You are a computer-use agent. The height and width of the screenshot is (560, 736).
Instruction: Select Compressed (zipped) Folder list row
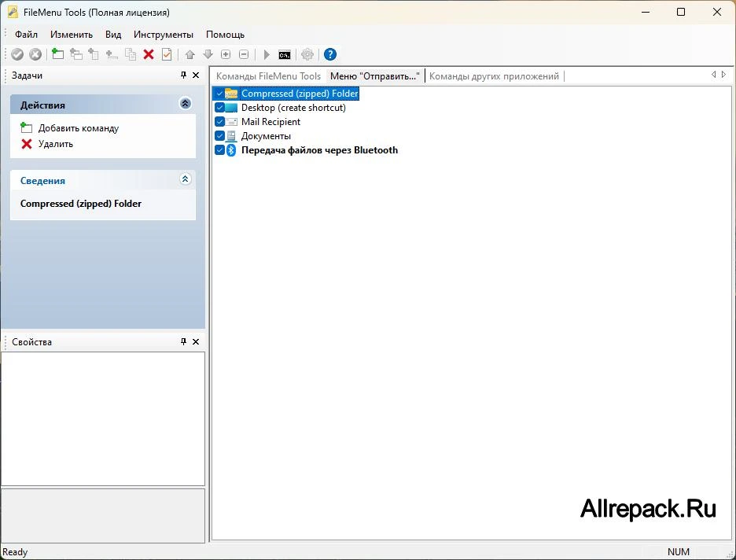point(300,94)
